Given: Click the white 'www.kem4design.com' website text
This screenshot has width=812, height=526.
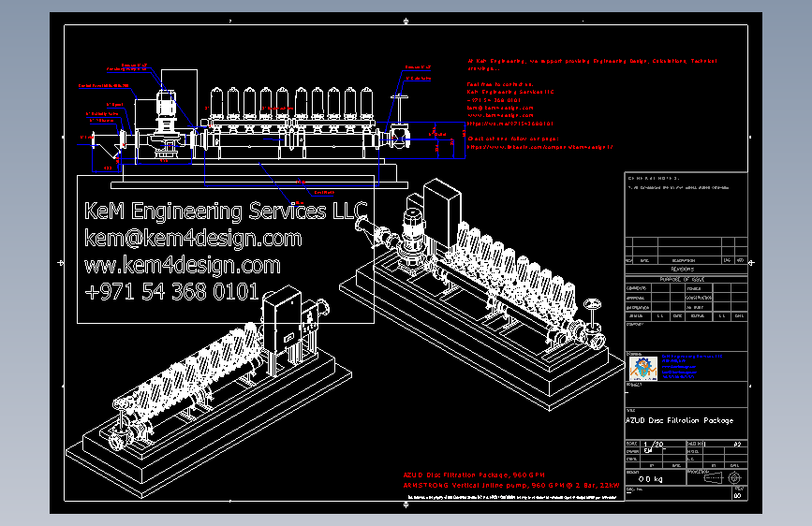Looking at the screenshot, I should point(183,265).
